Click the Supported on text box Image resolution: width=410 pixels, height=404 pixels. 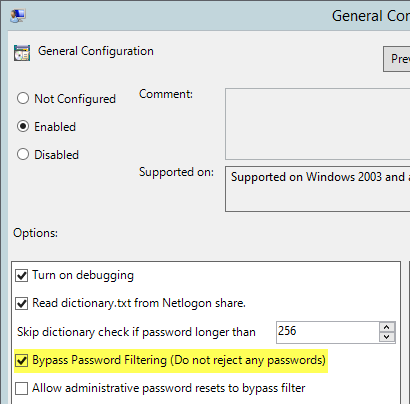pyautogui.click(x=318, y=189)
